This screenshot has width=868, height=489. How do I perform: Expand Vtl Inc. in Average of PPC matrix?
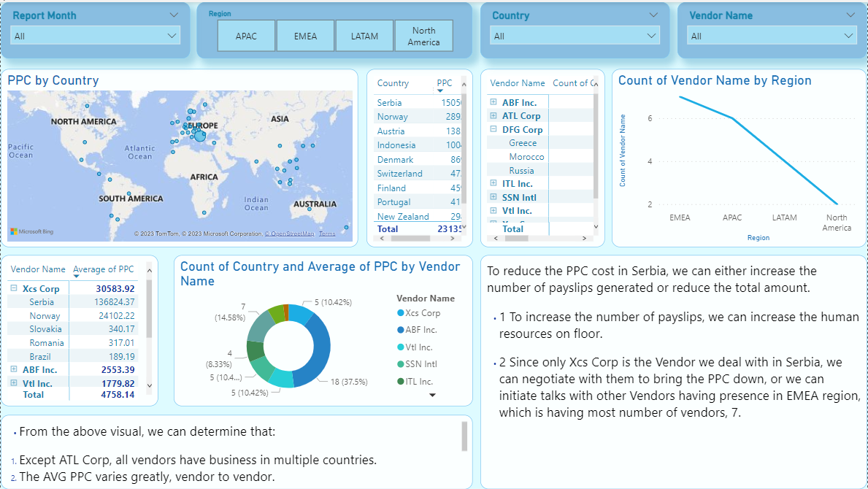pyautogui.click(x=15, y=383)
